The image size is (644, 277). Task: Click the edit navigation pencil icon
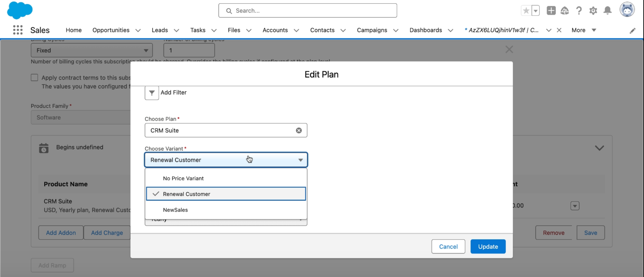[x=632, y=30]
